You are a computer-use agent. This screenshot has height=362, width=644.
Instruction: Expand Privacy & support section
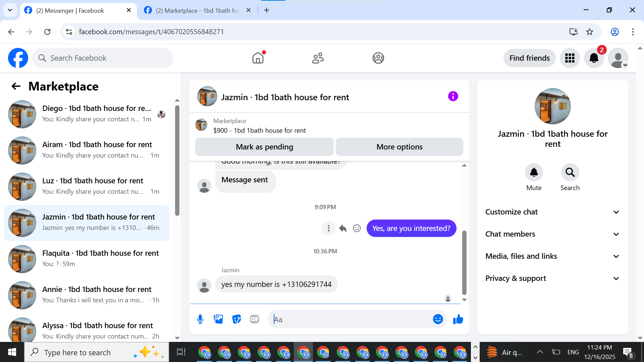click(x=553, y=278)
